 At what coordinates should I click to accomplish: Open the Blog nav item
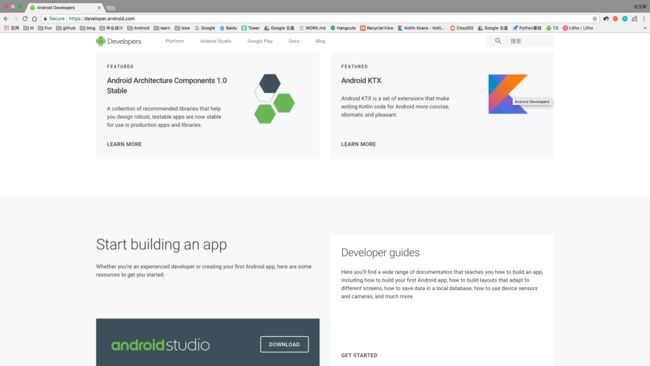pos(320,41)
